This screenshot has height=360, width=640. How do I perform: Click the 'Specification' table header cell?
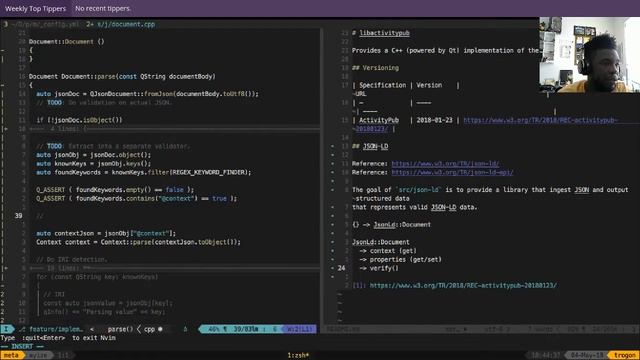(382, 85)
